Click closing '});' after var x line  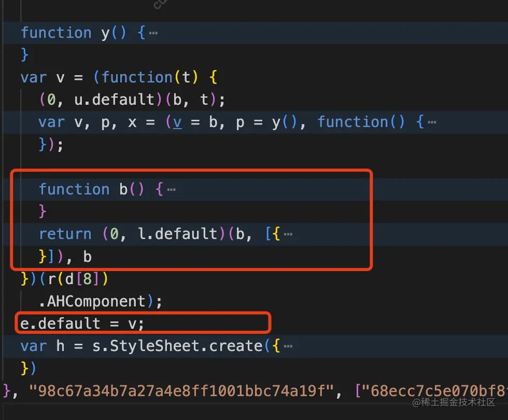pos(51,145)
